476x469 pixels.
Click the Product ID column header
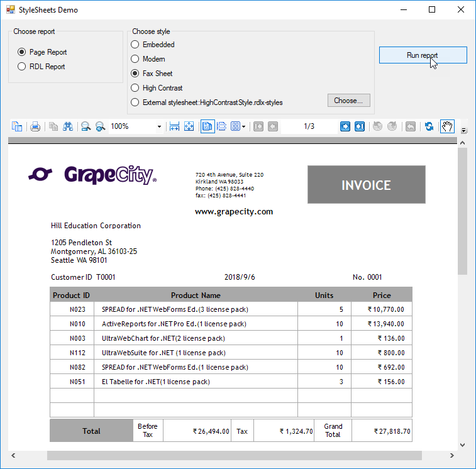(71, 295)
